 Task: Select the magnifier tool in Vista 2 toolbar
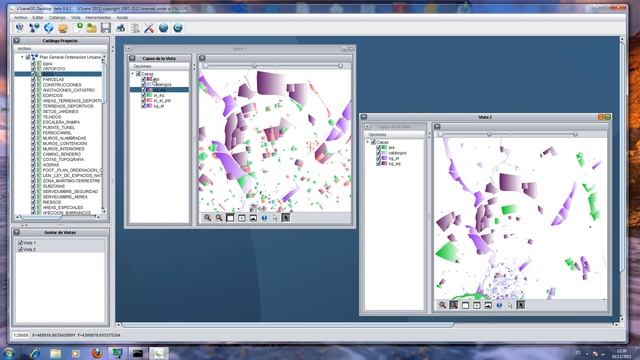[442, 305]
